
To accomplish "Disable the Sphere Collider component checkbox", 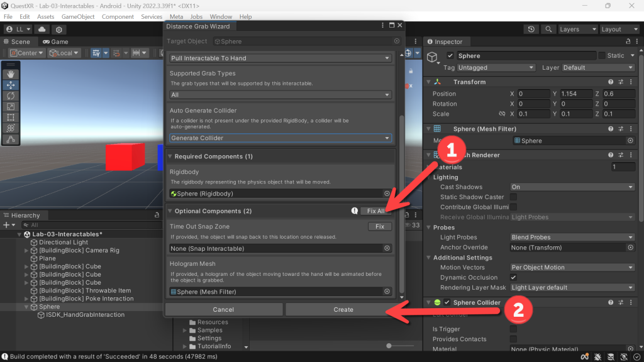I will (x=447, y=302).
